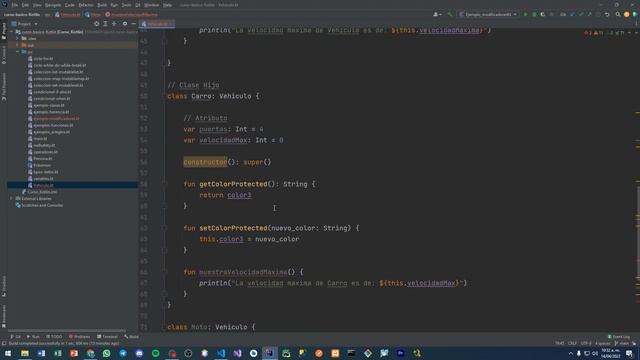
Task: Select the Vehiculo.kt editor tab
Action: click(x=157, y=24)
